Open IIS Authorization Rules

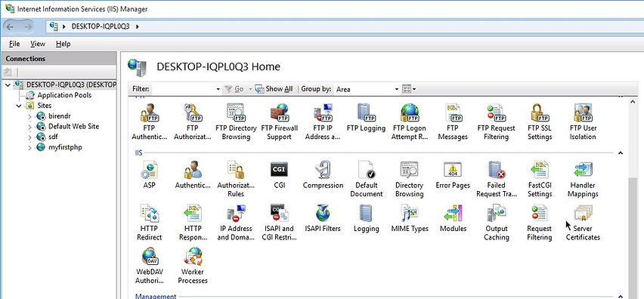pos(236,179)
